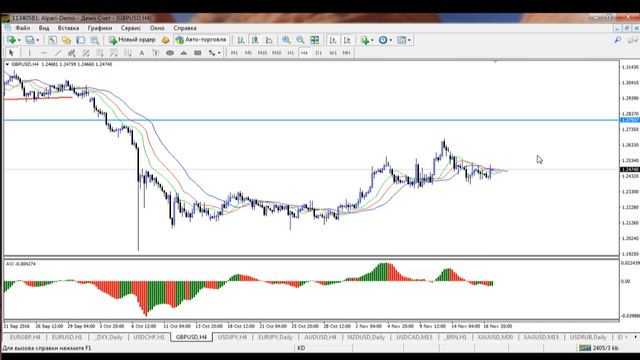Click the Zoom Out magnifier
This screenshot has height=360, width=640.
point(300,40)
